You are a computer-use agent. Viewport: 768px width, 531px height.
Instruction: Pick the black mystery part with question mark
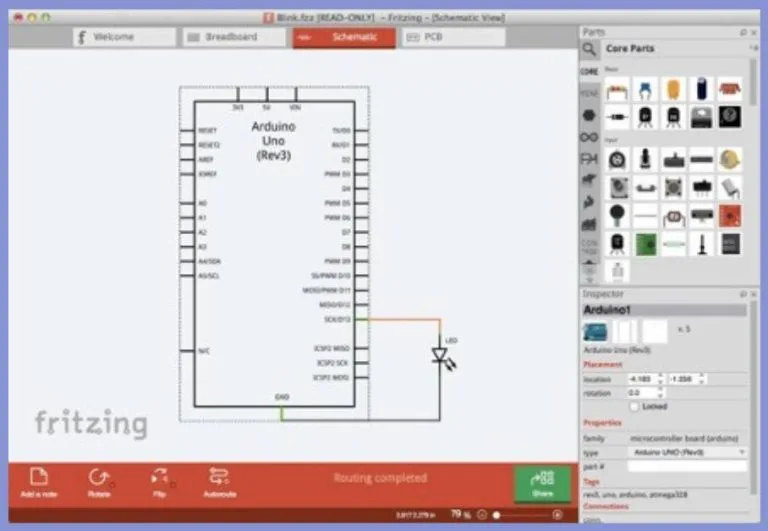tap(730, 117)
